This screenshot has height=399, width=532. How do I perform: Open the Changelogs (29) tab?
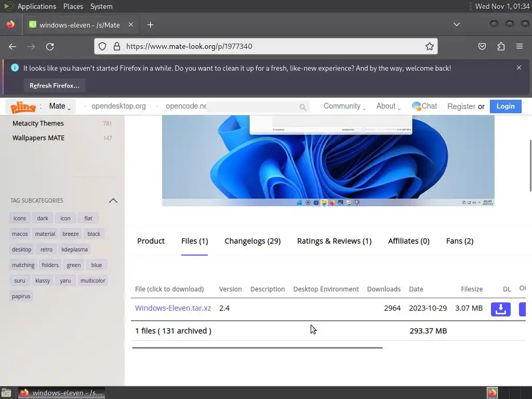(252, 241)
